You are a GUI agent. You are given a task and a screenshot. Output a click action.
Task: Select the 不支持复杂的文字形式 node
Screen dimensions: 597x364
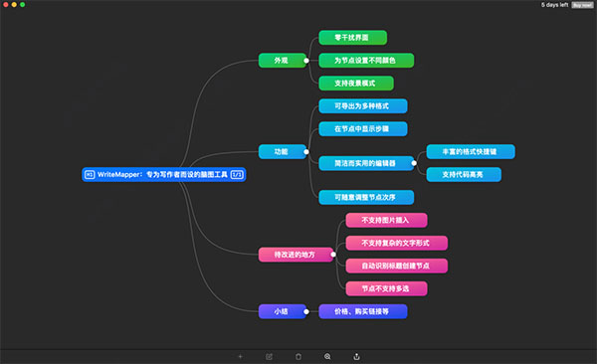click(x=397, y=243)
